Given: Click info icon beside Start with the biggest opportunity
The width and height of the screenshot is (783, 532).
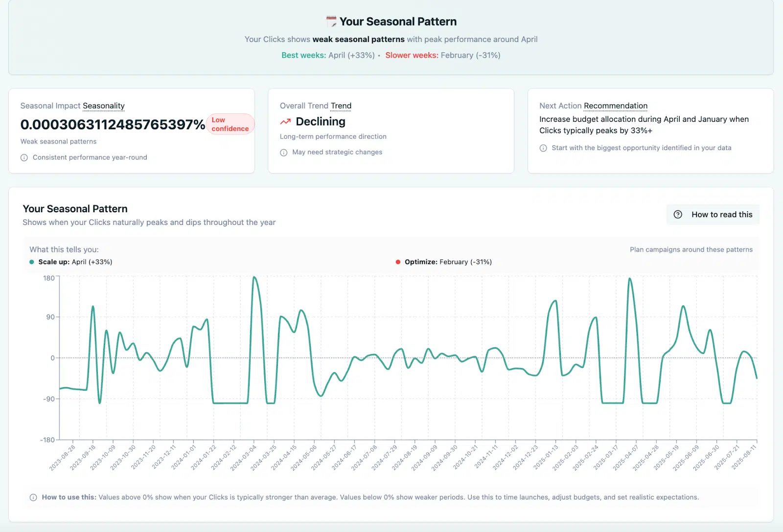Looking at the screenshot, I should tap(543, 148).
